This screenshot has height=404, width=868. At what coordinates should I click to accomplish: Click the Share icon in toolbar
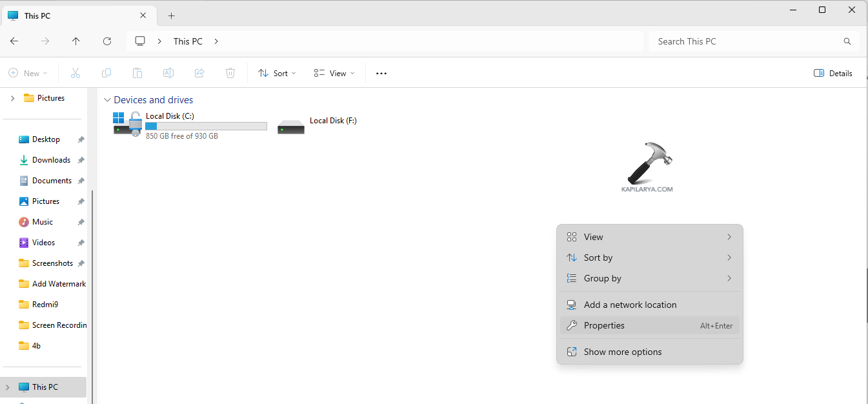point(199,74)
